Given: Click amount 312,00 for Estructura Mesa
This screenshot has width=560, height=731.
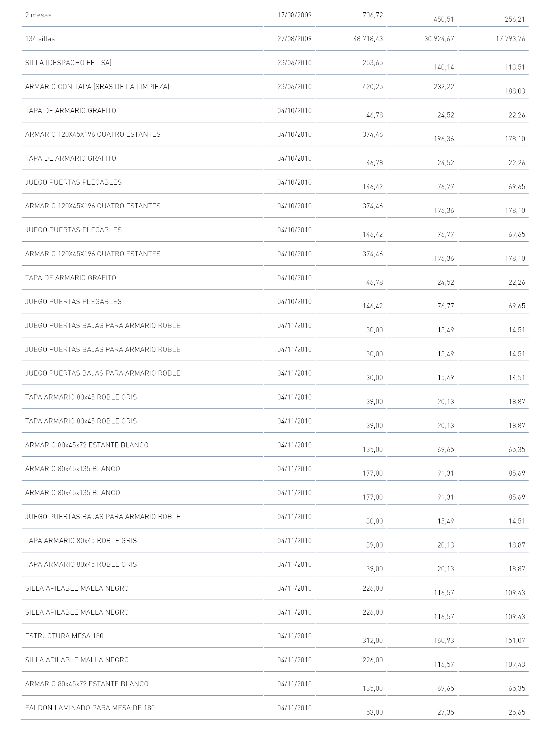Looking at the screenshot, I should [373, 640].
